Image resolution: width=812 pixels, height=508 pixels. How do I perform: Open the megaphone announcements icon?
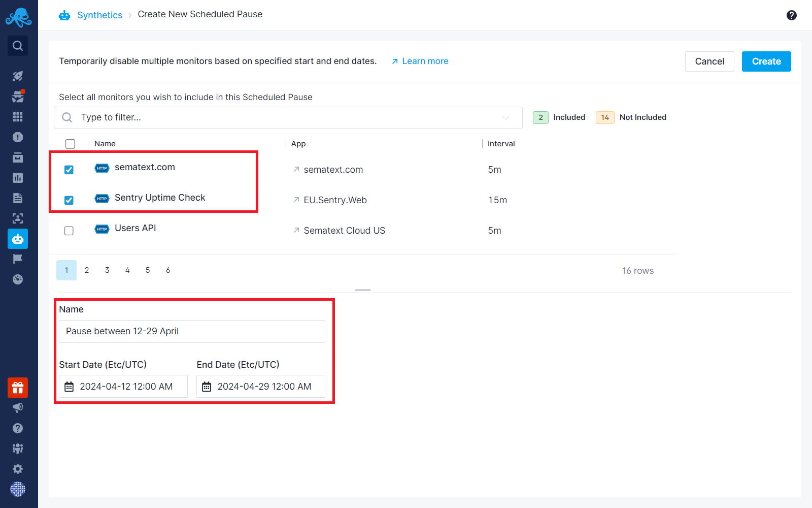click(18, 408)
